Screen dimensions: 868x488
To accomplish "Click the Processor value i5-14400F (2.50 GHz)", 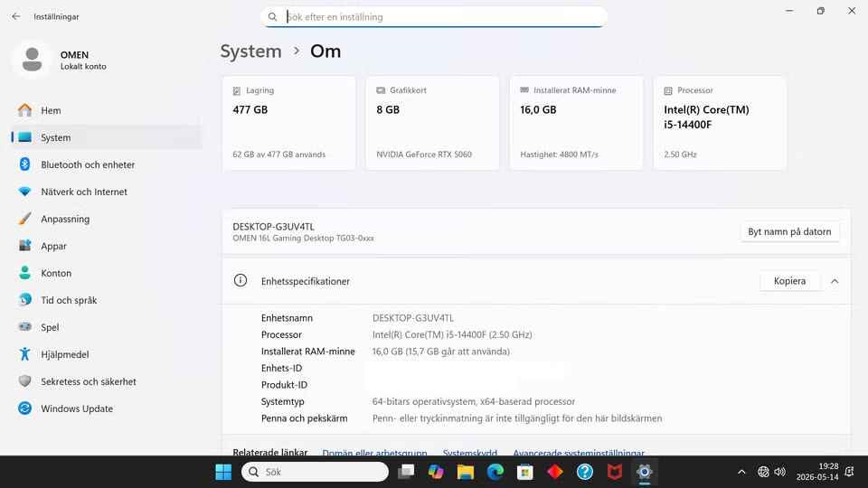I will tap(452, 334).
